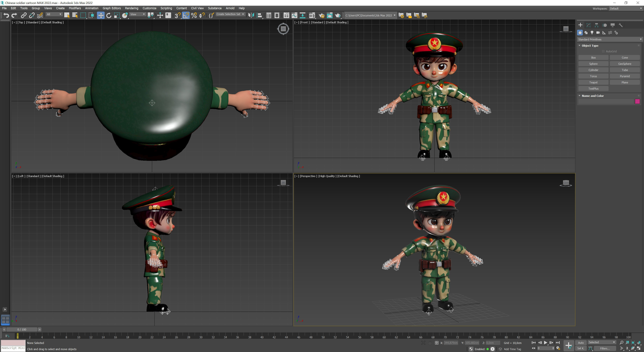The width and height of the screenshot is (644, 352).
Task: Open the Scripting menu
Action: coord(166,8)
